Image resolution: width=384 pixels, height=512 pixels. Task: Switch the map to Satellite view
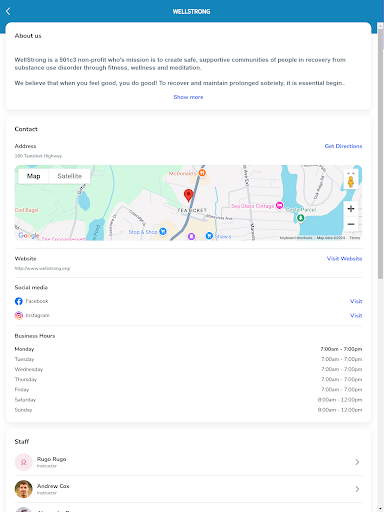click(x=69, y=176)
